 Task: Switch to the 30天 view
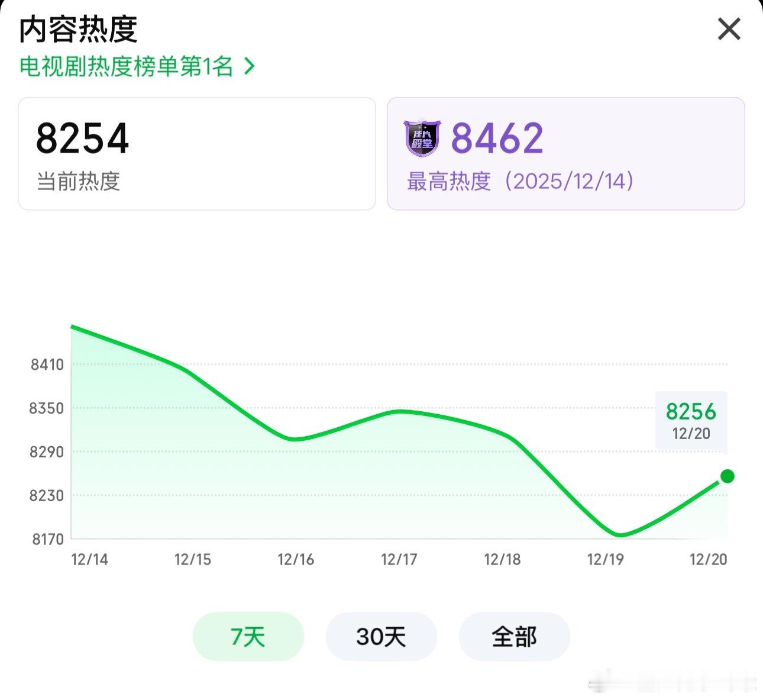click(x=381, y=636)
